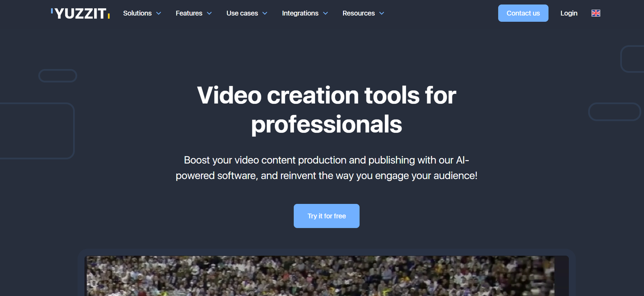Select the Features menu text
The height and width of the screenshot is (296, 644).
coord(189,13)
